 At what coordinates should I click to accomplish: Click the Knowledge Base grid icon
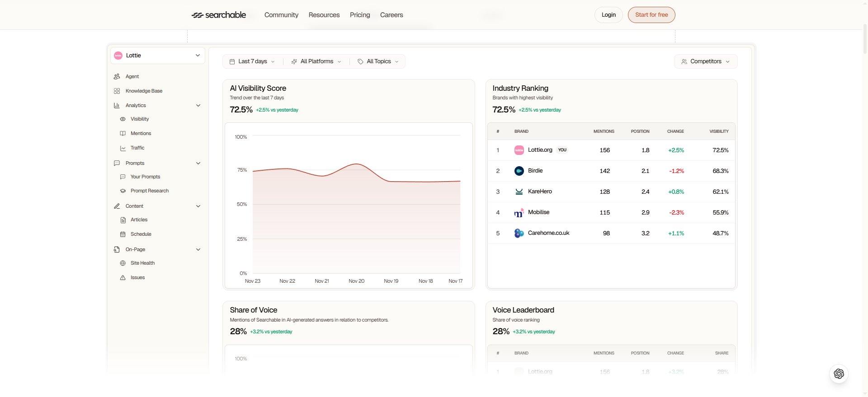[117, 91]
